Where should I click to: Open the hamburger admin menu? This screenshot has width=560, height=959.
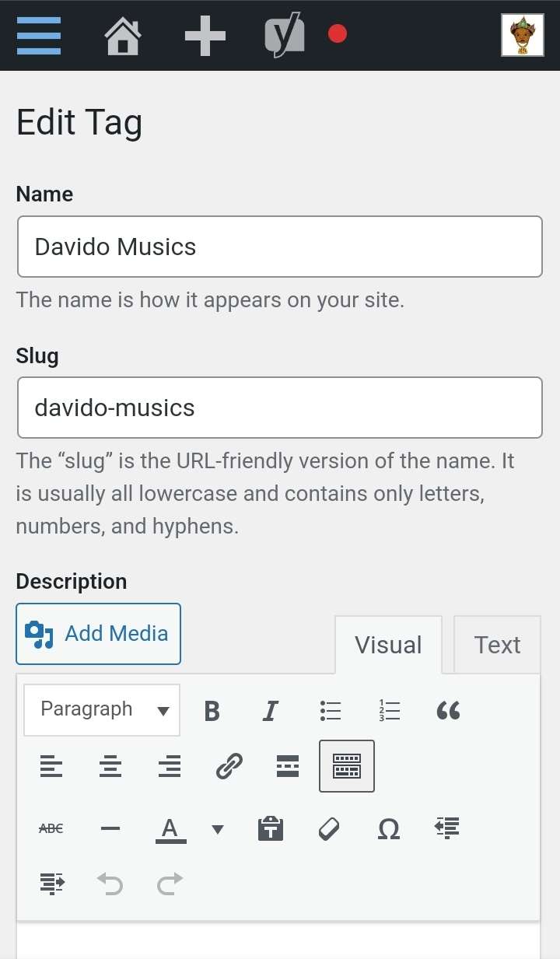38,35
